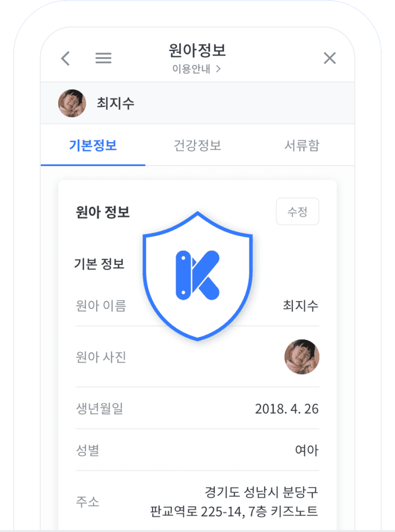395x532 pixels.
Task: Select the birth date 2018. 4. 26
Action: [x=287, y=409]
